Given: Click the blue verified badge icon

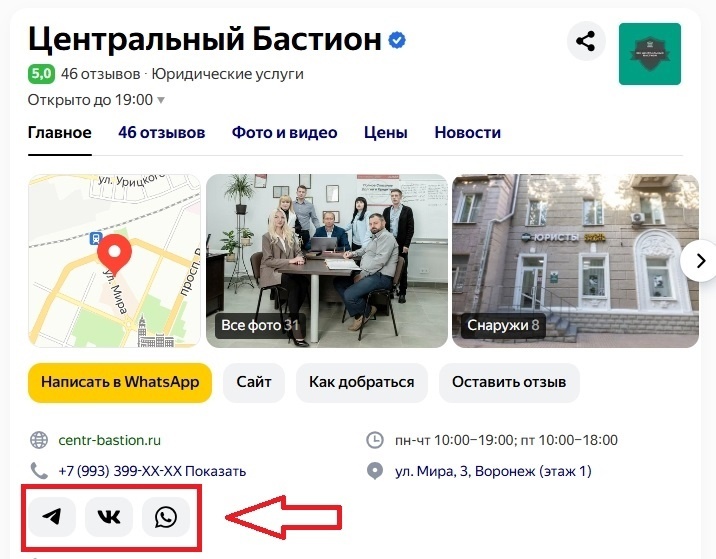Looking at the screenshot, I should (x=397, y=40).
